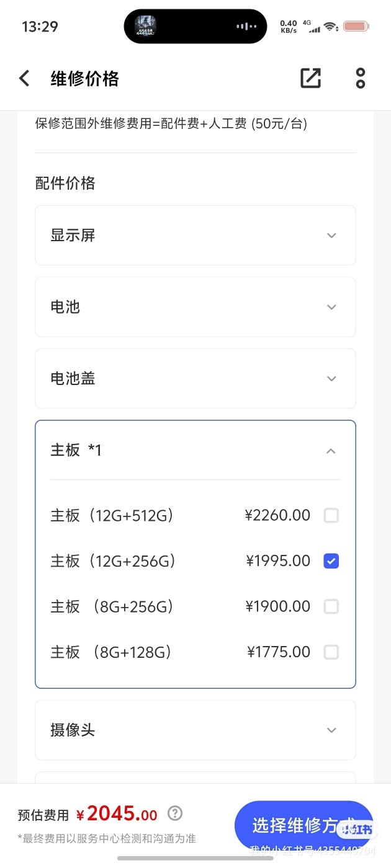
Task: Expand the 摄像头 price section
Action: pos(331,730)
